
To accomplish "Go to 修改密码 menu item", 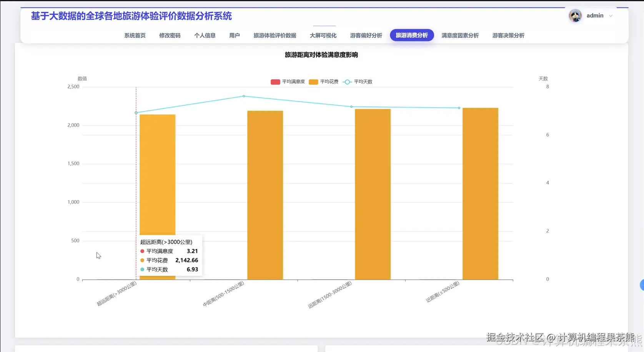I will (x=170, y=35).
